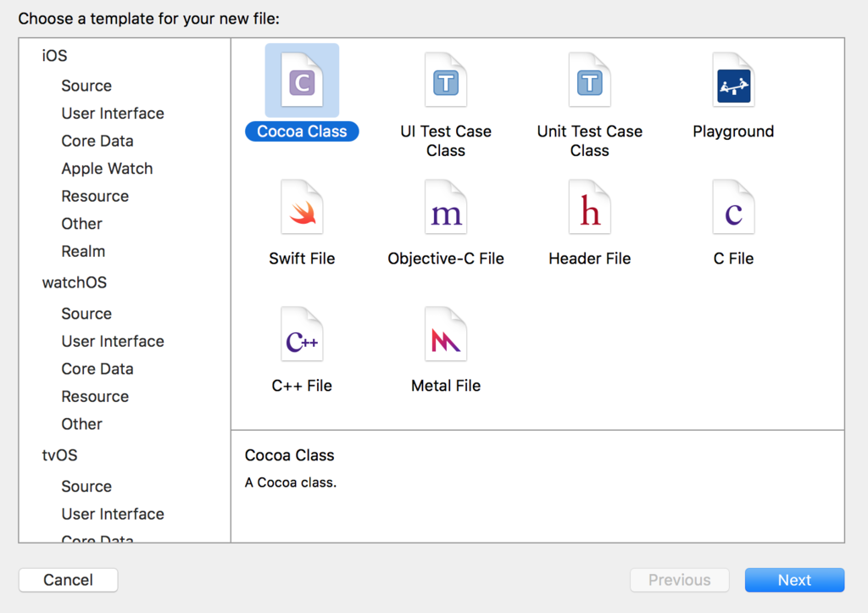This screenshot has height=613, width=868.
Task: Open the iOS Core Data category
Action: point(97,141)
